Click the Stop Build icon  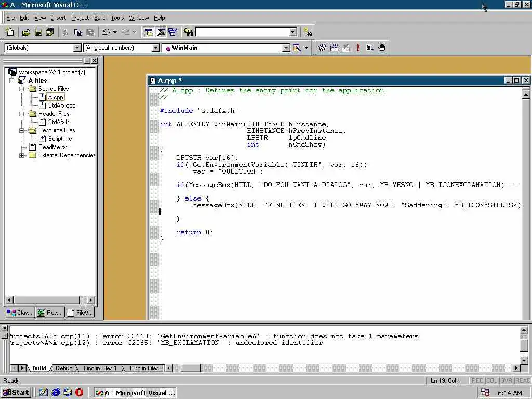point(345,48)
